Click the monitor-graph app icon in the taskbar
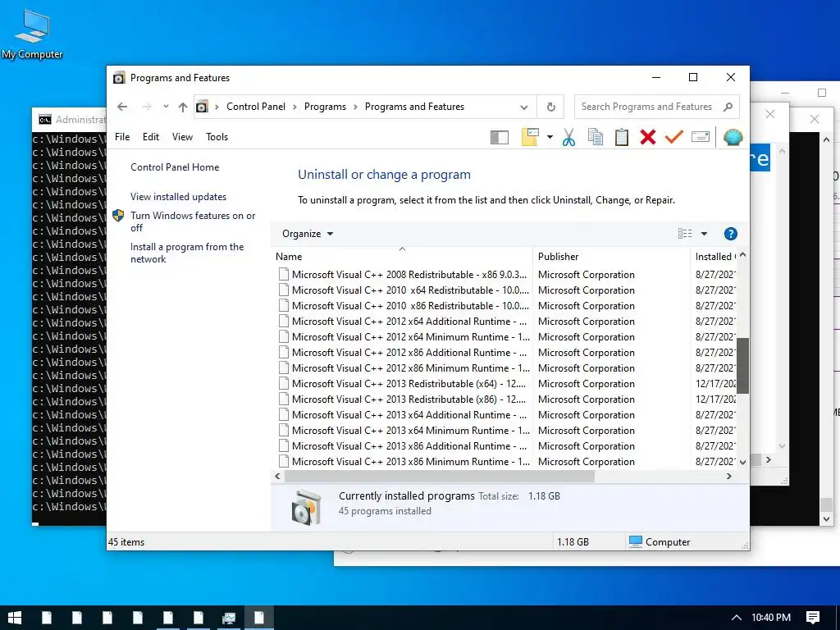 pyautogui.click(x=229, y=618)
